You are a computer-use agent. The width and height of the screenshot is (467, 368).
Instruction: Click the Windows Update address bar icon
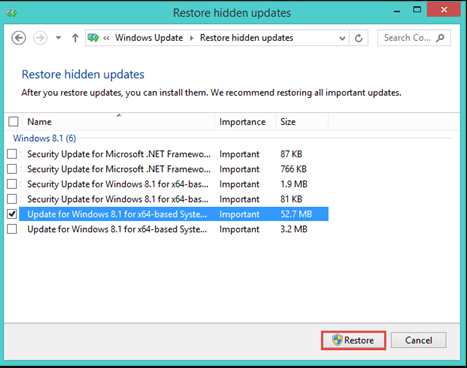93,38
